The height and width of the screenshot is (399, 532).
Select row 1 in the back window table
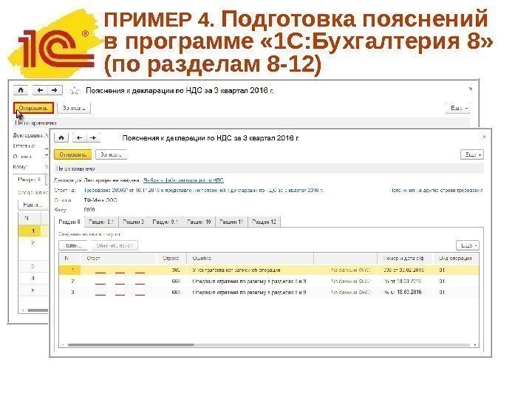pos(33,231)
